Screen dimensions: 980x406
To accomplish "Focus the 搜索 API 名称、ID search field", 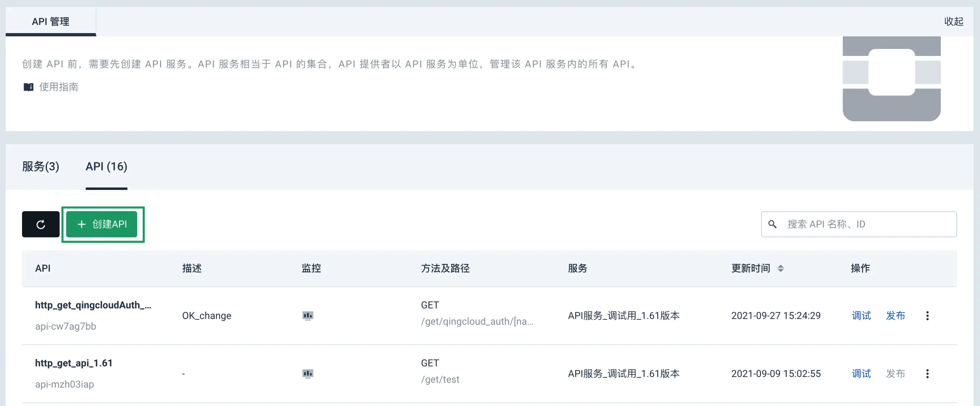I will pyautogui.click(x=859, y=224).
